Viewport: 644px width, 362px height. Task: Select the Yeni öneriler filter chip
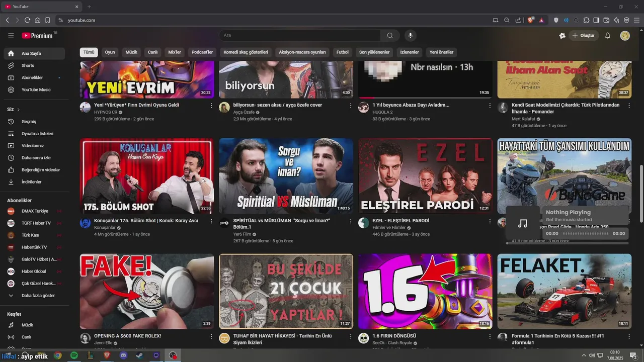[441, 52]
